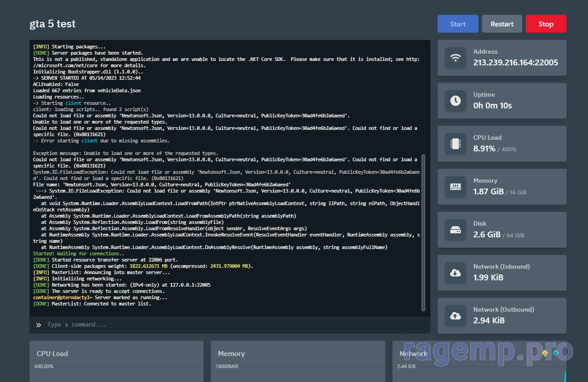Image resolution: width=588 pixels, height=382 pixels.
Task: Click Started! Waiting for connections line
Action: pyautogui.click(x=79, y=253)
